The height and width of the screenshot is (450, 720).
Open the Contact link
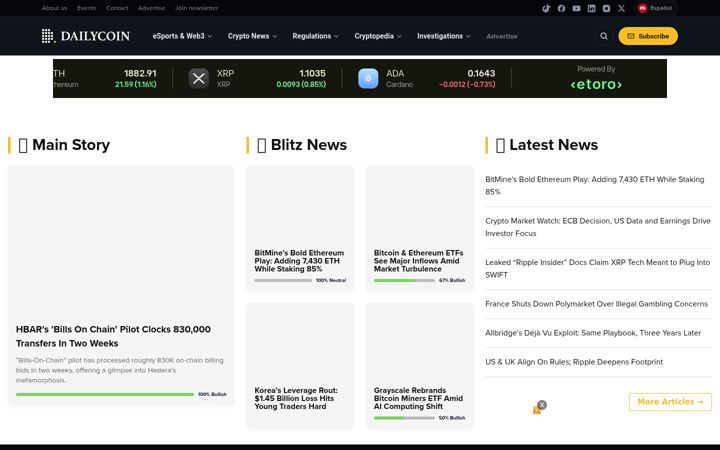(x=117, y=8)
